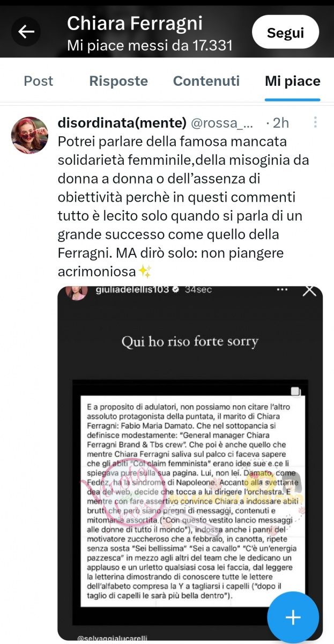Open the tweet text about solidarietà femminile

click(x=182, y=206)
